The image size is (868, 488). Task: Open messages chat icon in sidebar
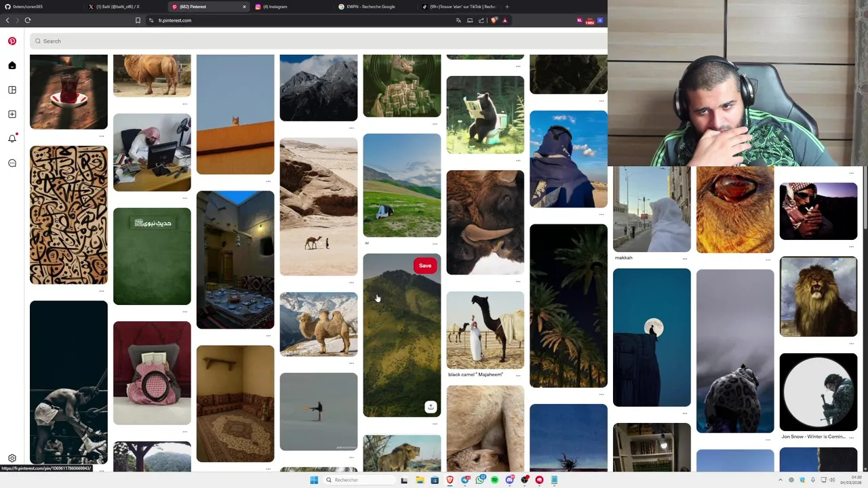12,163
